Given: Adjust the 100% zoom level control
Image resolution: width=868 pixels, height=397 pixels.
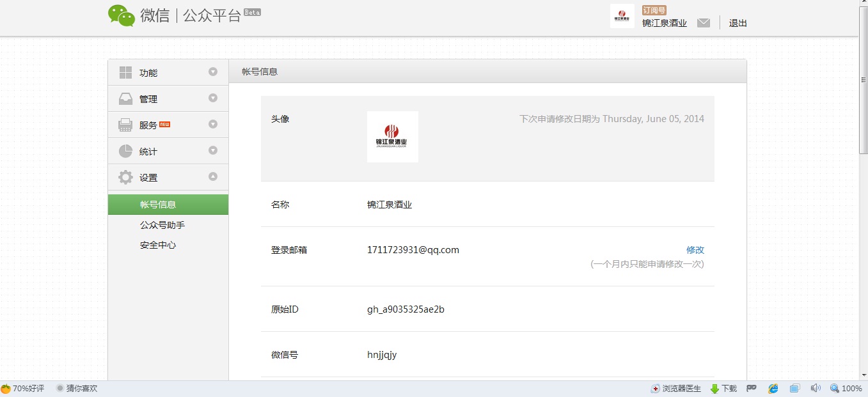Looking at the screenshot, I should (846, 389).
